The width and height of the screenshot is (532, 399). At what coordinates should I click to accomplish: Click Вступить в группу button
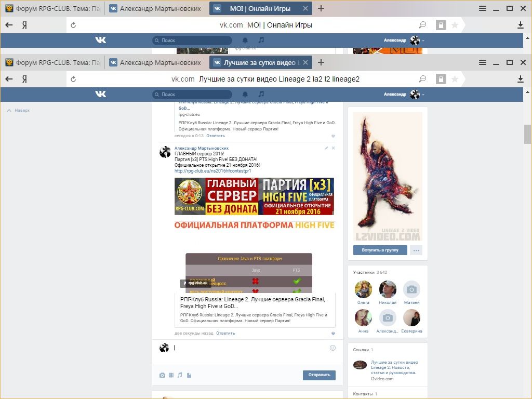click(380, 250)
